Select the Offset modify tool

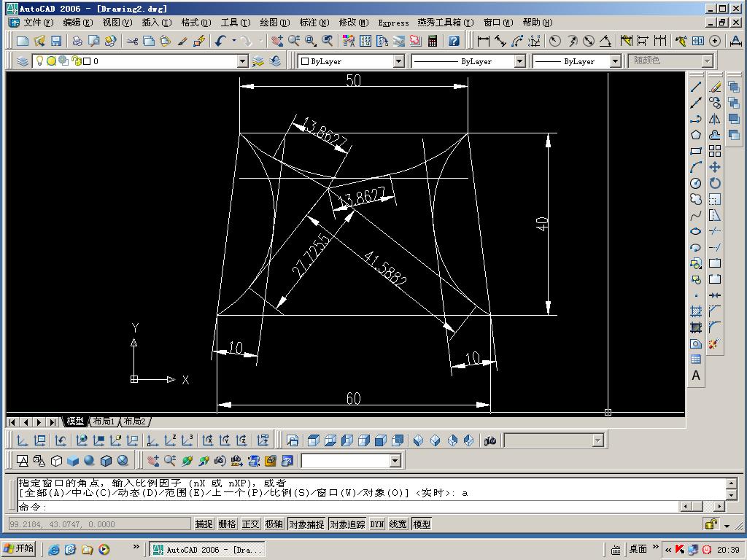[715, 135]
